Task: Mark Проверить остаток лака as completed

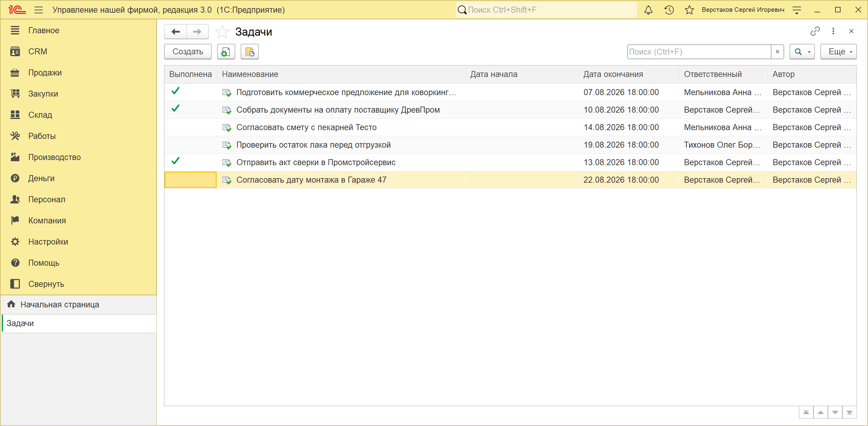Action: (x=190, y=145)
